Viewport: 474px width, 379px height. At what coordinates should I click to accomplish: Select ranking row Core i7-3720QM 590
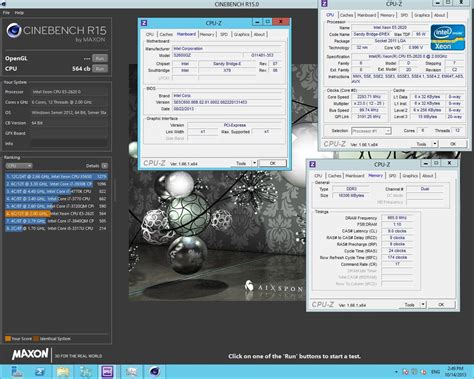pos(56,206)
